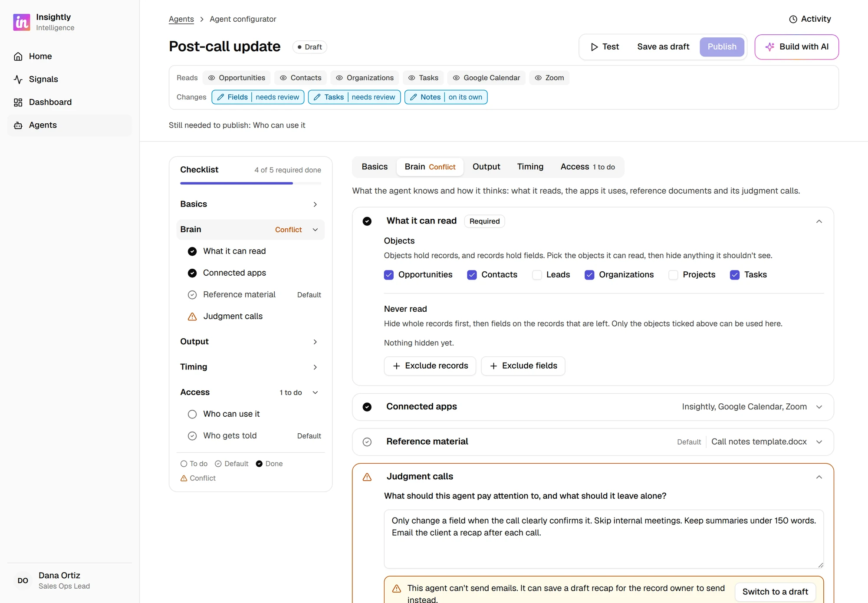
Task: Collapse the What it can read panel
Action: pos(819,221)
